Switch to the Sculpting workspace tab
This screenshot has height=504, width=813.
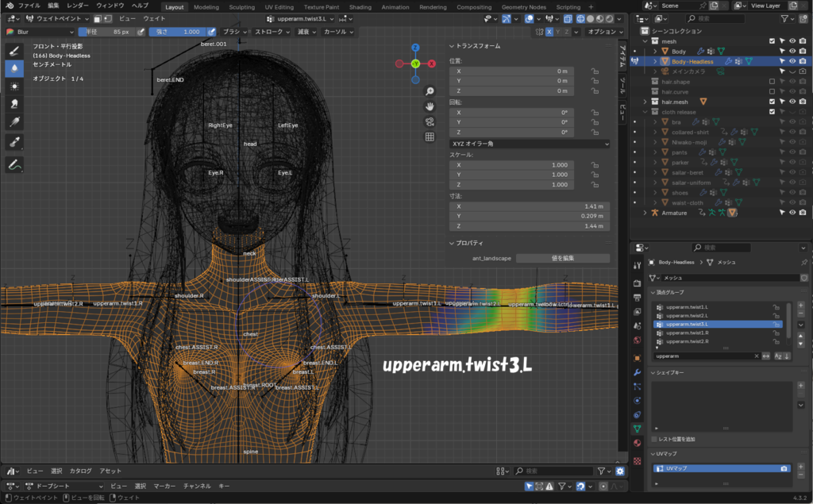point(241,6)
